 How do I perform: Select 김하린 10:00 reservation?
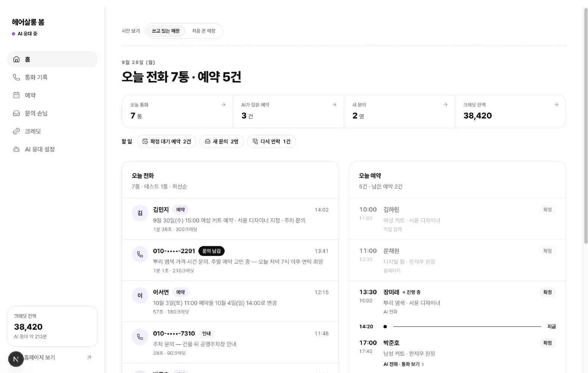457,219
